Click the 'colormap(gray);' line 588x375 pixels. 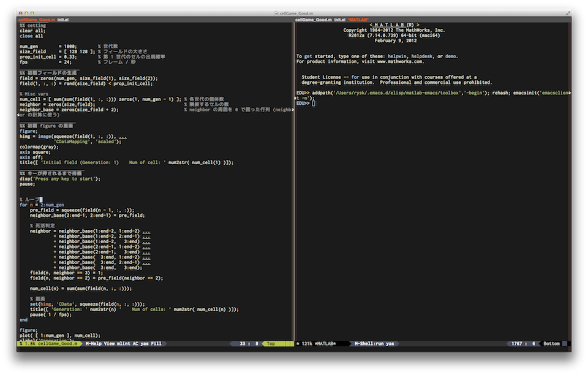[x=39, y=147]
